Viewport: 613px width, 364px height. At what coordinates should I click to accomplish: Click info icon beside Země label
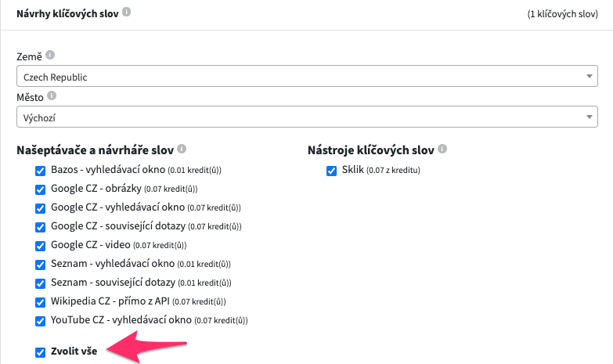[x=50, y=55]
